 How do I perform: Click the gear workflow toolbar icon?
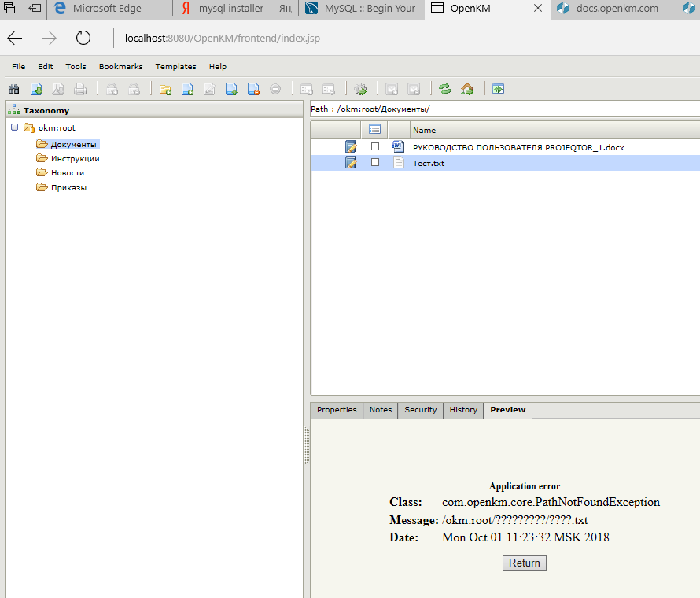tap(360, 89)
